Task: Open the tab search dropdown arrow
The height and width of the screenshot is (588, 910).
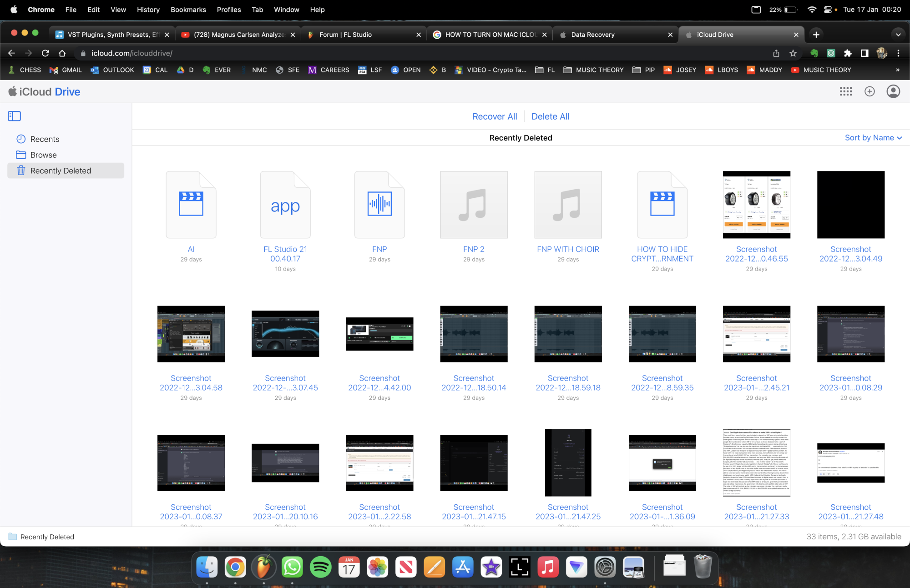Action: point(898,35)
